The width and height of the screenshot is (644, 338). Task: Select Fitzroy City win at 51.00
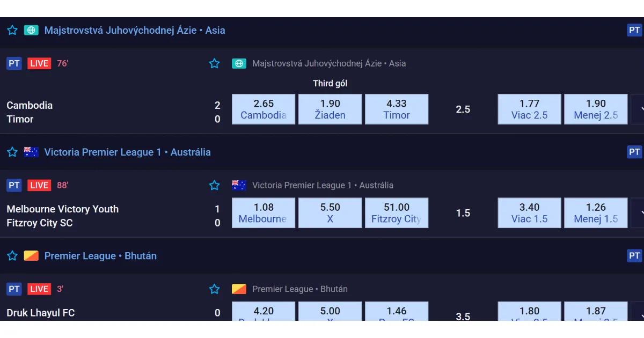[x=397, y=213]
